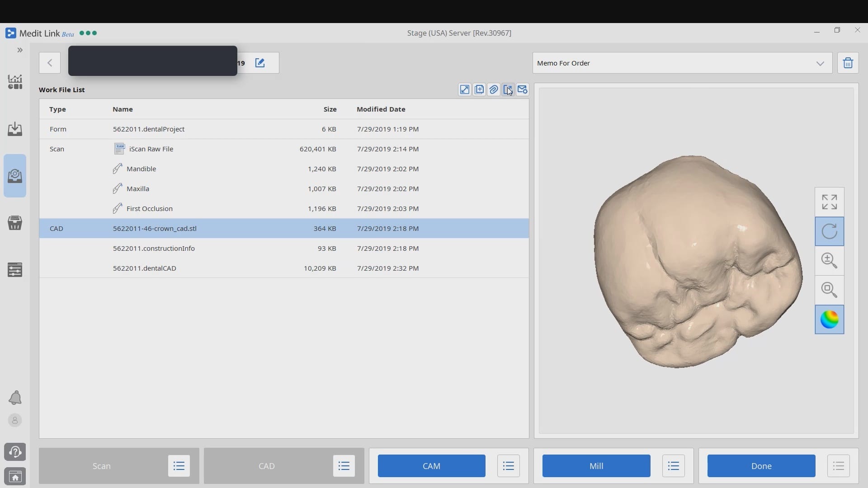Click the CAM workflow button

432,466
